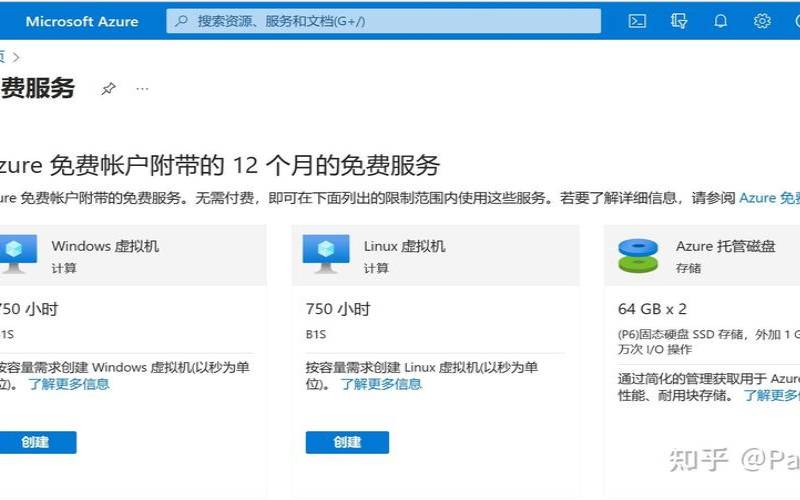The image size is (800, 500).
Task: Select the '存储' label under managed disk
Action: [x=688, y=268]
